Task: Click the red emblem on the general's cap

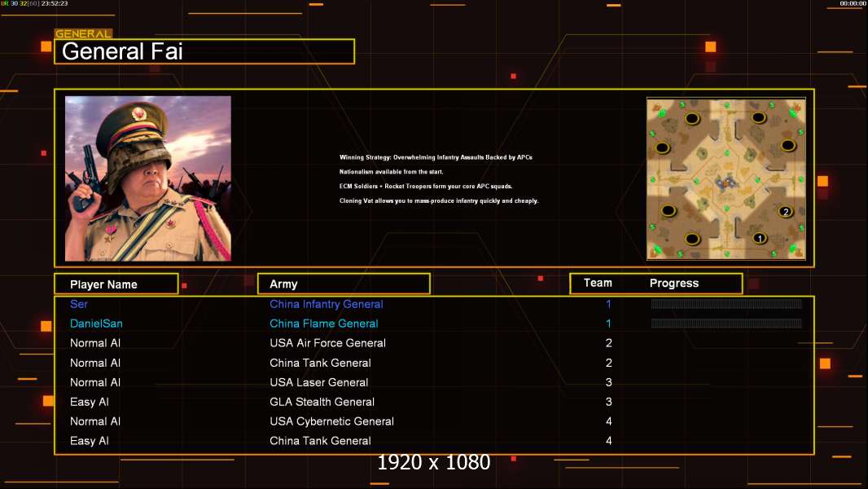Action: (x=137, y=112)
